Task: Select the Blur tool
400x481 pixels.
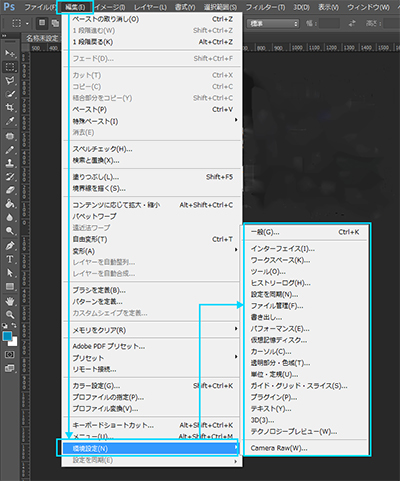Action: [10, 218]
